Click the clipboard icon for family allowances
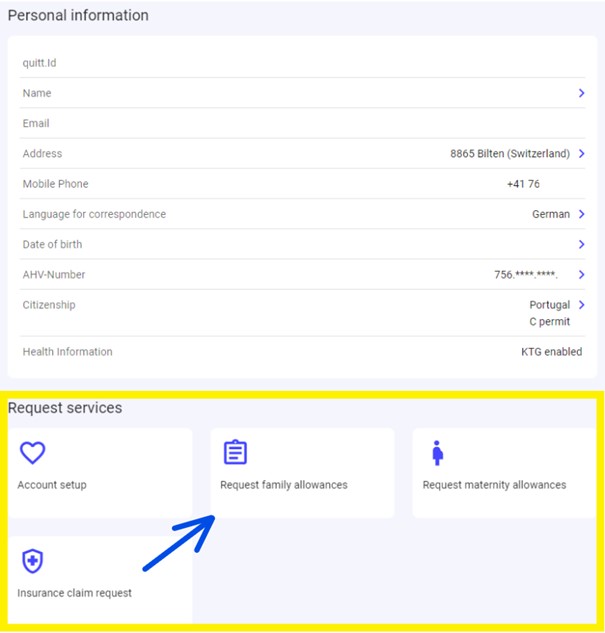The image size is (605, 633). coord(235,453)
